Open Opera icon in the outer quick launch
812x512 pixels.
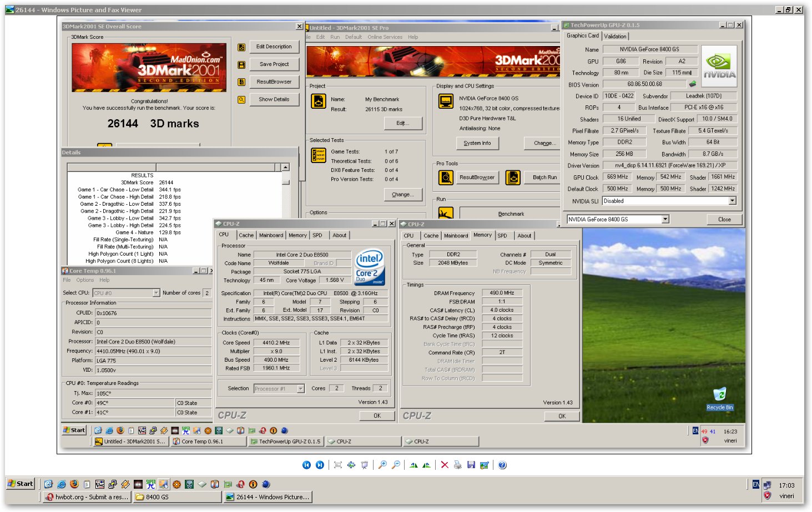pyautogui.click(x=240, y=484)
